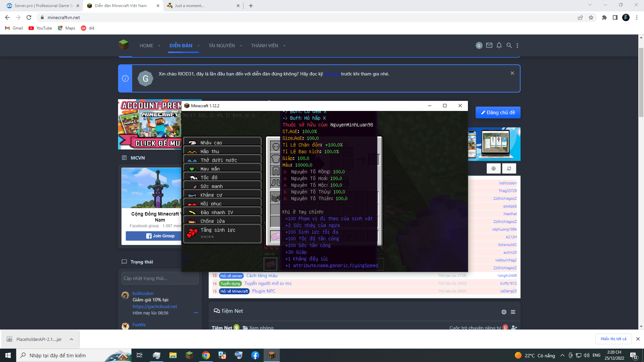
Task: Click the forum list refresh icon
Action: [x=509, y=169]
